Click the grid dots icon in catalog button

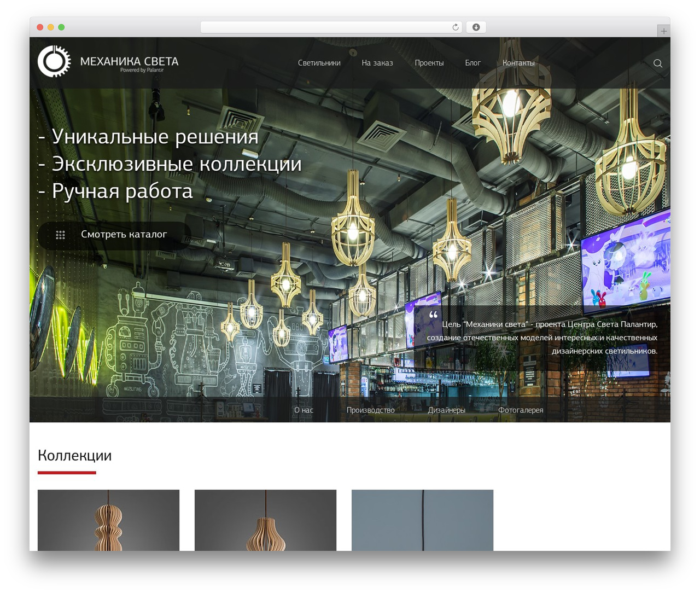(x=60, y=235)
